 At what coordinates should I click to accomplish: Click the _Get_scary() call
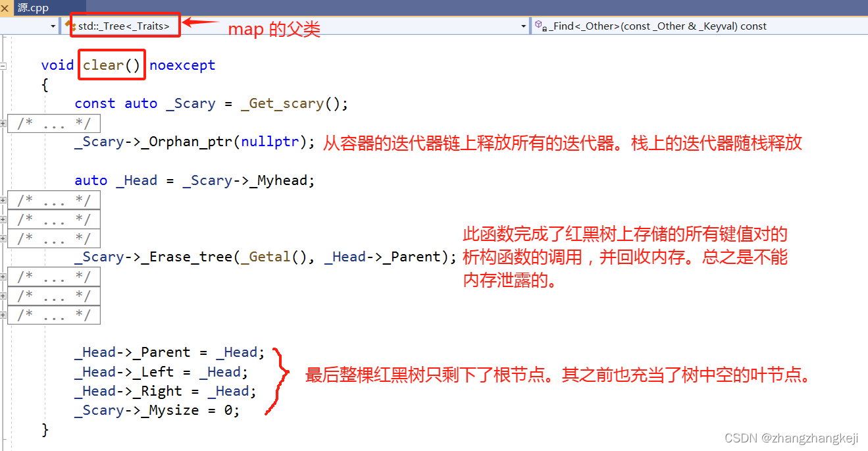click(x=290, y=103)
